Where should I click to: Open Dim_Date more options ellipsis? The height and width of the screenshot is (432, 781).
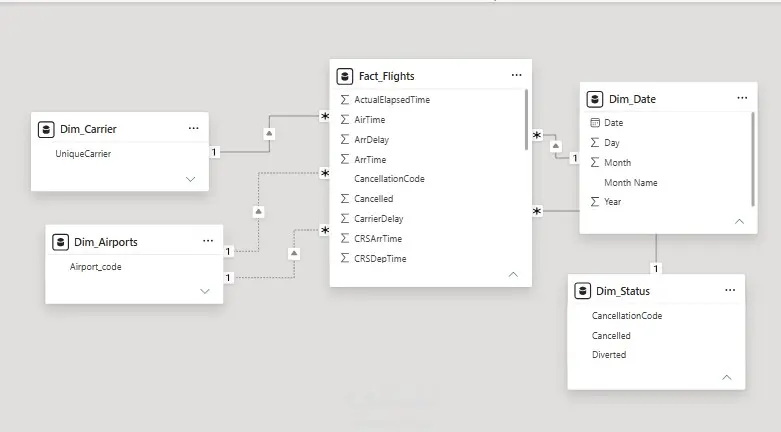click(742, 98)
